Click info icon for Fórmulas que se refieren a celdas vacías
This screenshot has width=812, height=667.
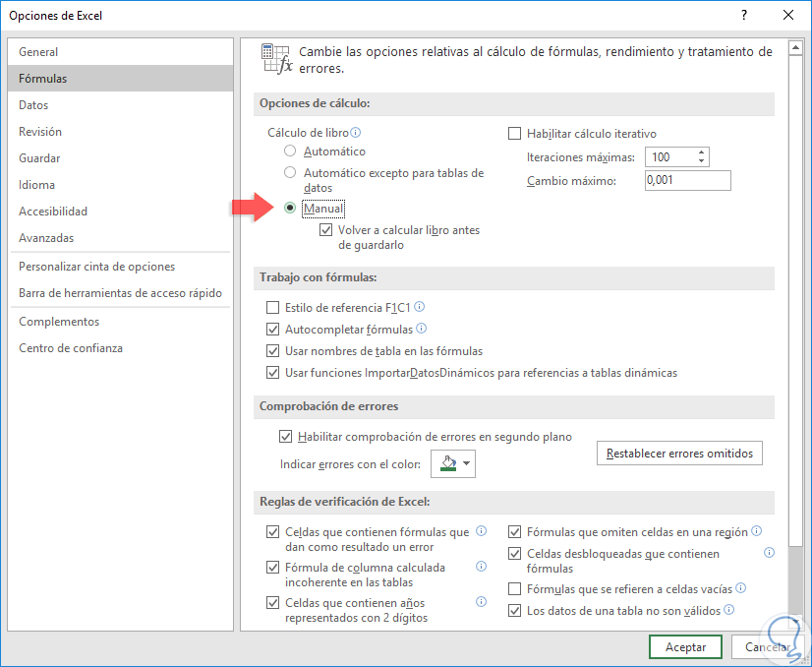(741, 587)
